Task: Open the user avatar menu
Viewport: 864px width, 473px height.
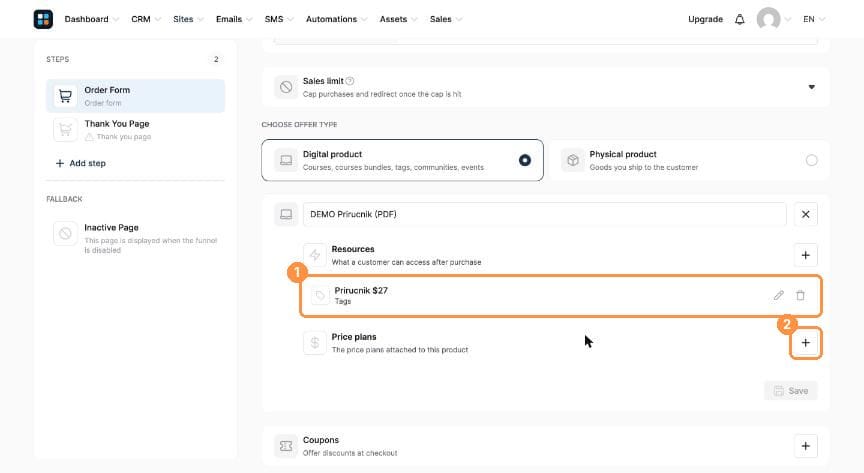Action: [768, 19]
